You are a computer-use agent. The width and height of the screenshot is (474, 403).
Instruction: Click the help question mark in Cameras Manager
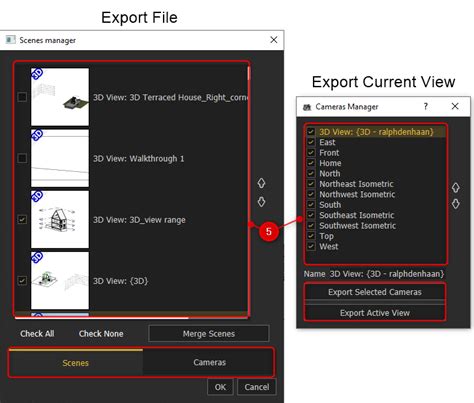point(426,106)
